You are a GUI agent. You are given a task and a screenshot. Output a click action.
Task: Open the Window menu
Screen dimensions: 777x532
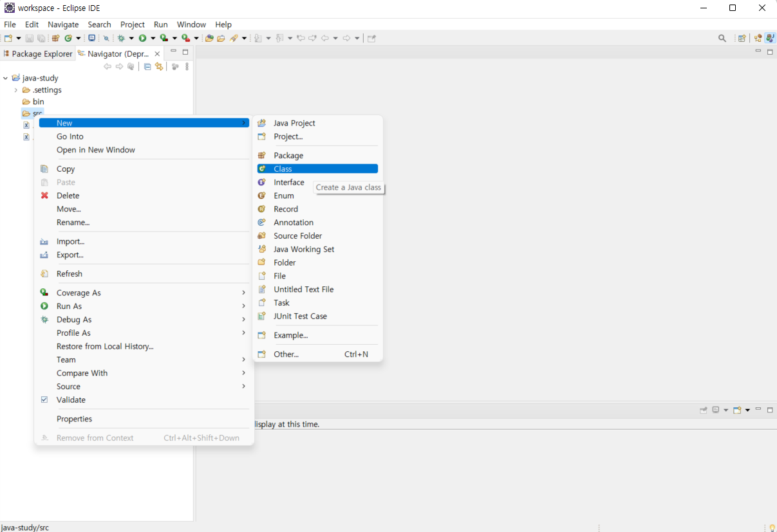[x=191, y=24]
